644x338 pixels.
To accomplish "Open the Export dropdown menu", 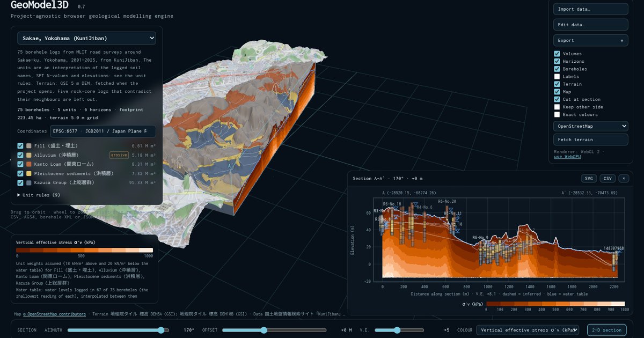I will click(x=590, y=40).
